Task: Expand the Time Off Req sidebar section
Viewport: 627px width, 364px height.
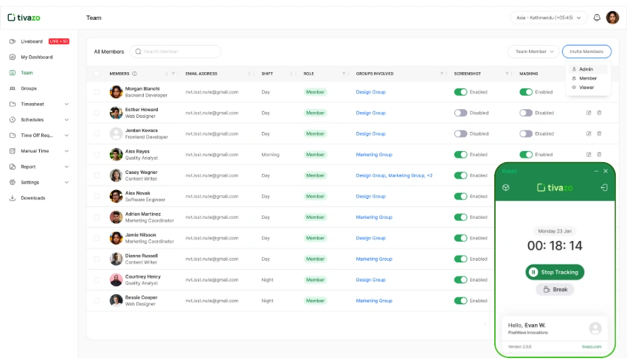Action: pos(66,136)
